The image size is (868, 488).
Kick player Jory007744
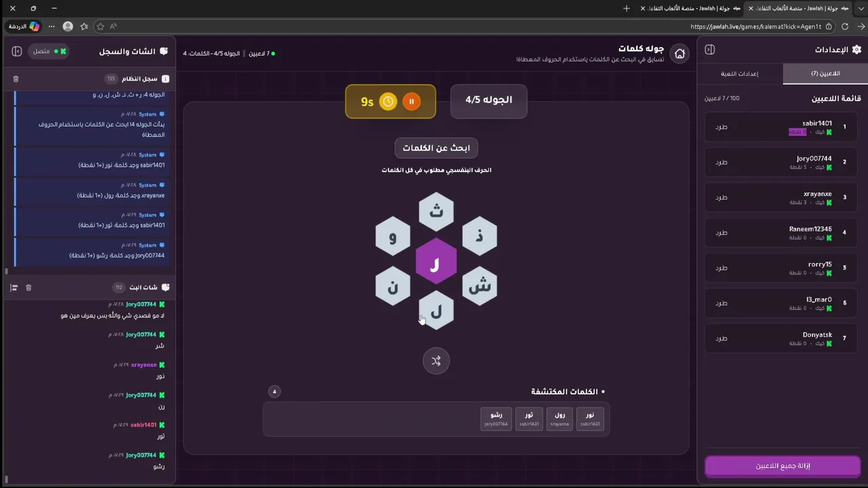721,162
